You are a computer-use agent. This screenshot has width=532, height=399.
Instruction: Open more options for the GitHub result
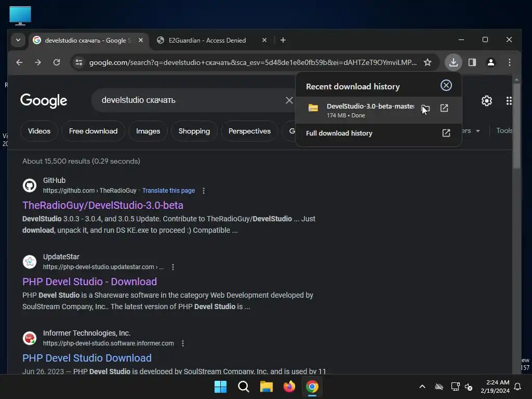coord(204,191)
